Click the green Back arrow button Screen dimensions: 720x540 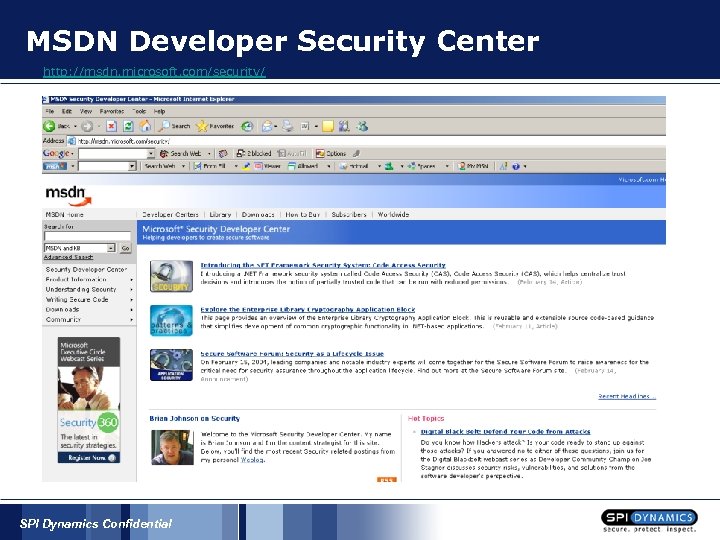49,126
